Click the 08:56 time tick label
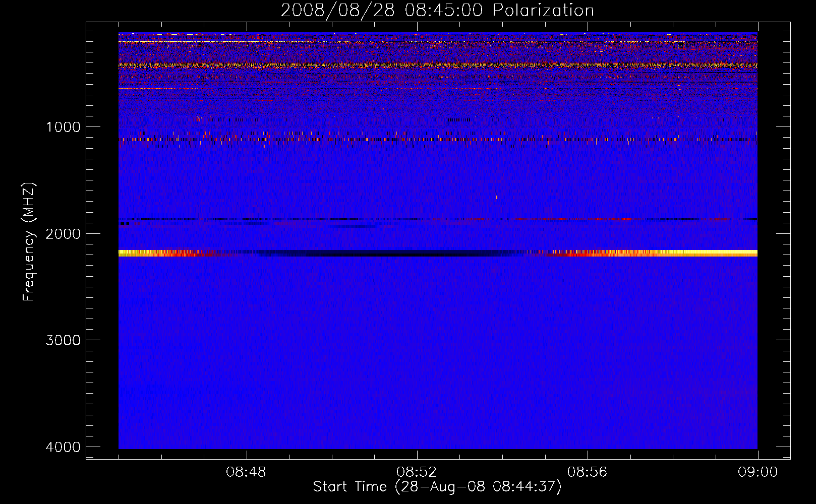The width and height of the screenshot is (816, 504). [587, 472]
